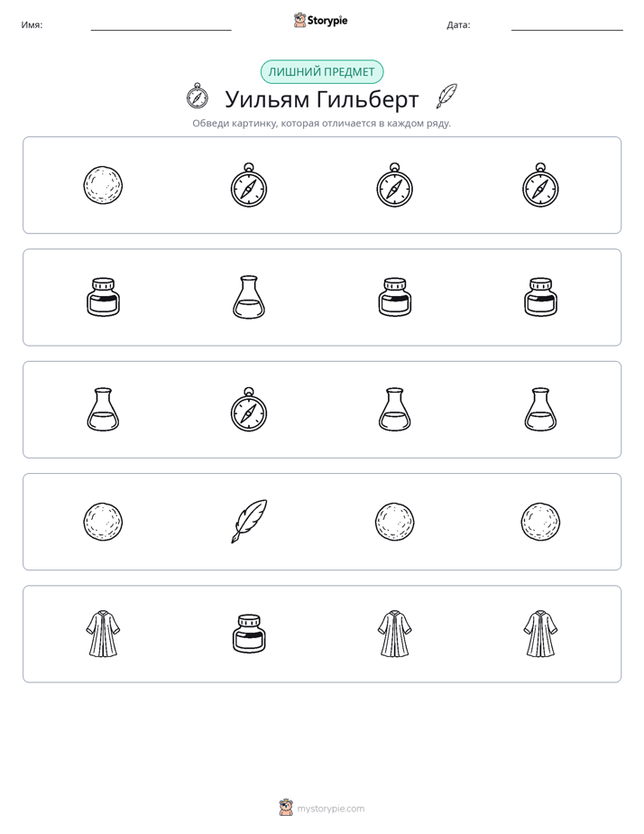The height and width of the screenshot is (834, 644).
Task: Pick the feather quill in the fourth row
Action: (249, 522)
